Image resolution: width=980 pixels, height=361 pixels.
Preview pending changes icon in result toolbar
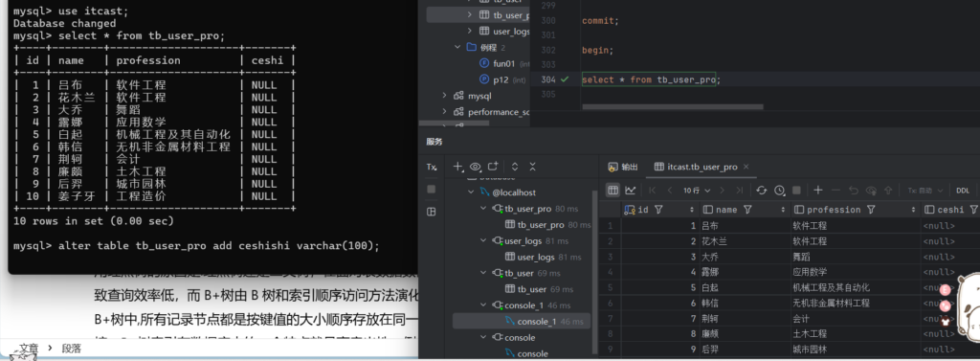(871, 190)
